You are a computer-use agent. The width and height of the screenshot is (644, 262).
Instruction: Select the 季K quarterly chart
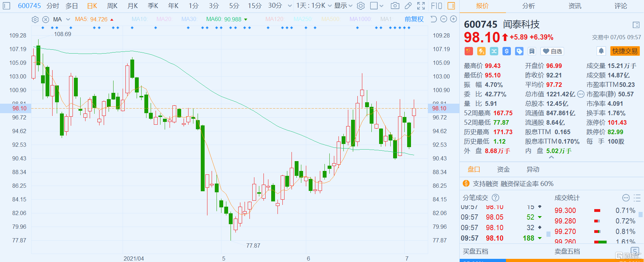coord(153,6)
